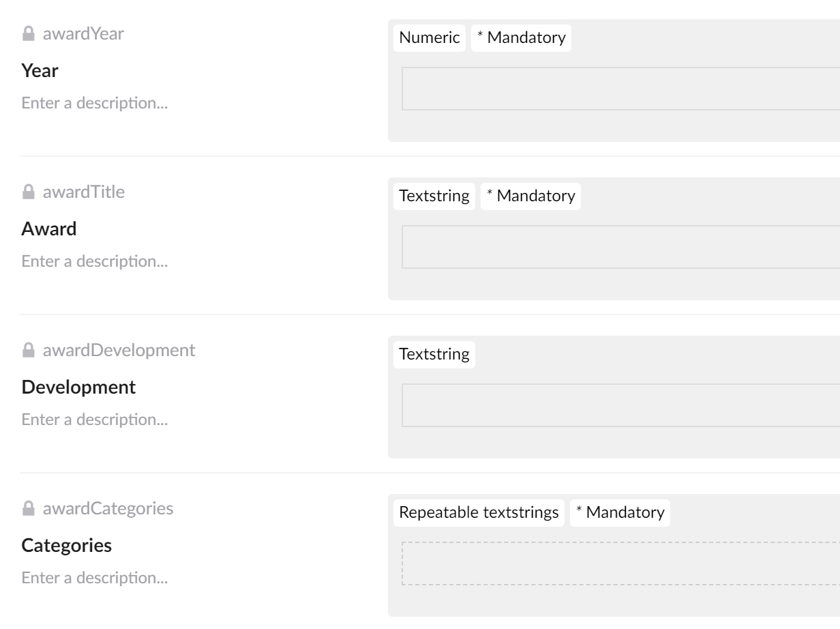Click the lock icon beside awardYear

(x=28, y=34)
